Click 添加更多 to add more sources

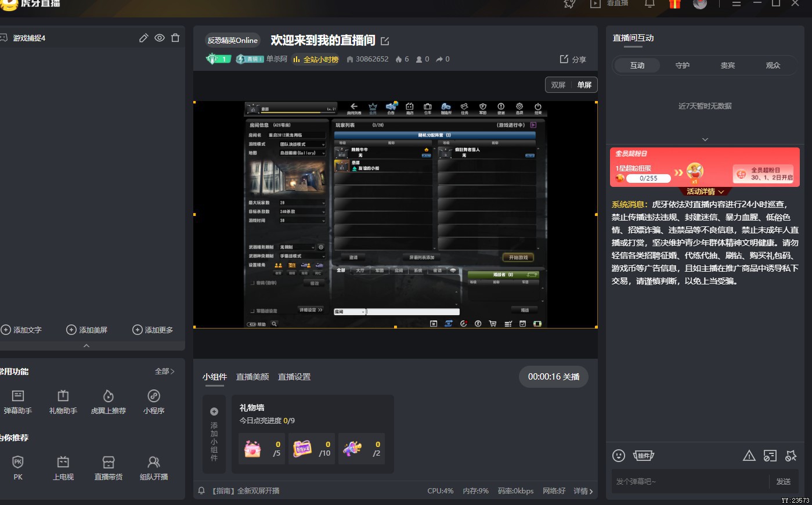pyautogui.click(x=153, y=330)
